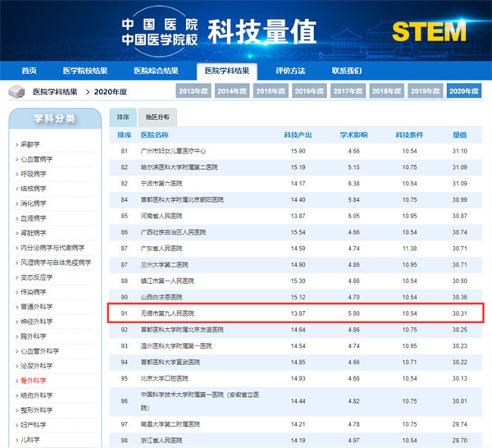Screen dimensions: 492x448
Task: Select 胸外科学 in subject list
Action: tap(34, 336)
